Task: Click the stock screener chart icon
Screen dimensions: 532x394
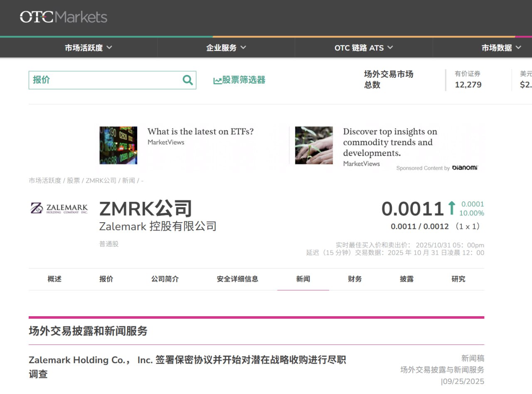Action: [217, 81]
